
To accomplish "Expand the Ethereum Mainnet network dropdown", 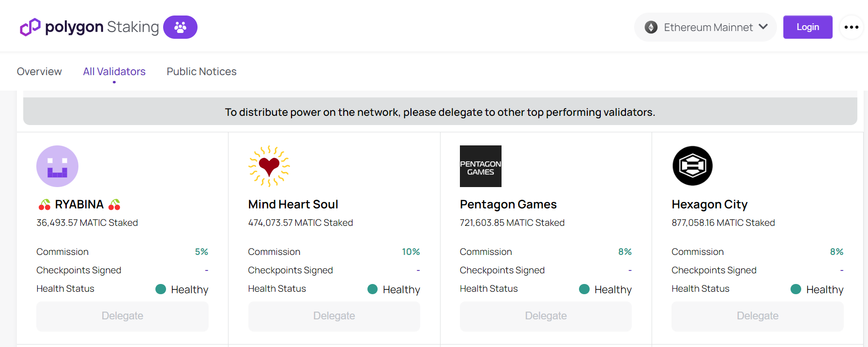I will click(763, 27).
